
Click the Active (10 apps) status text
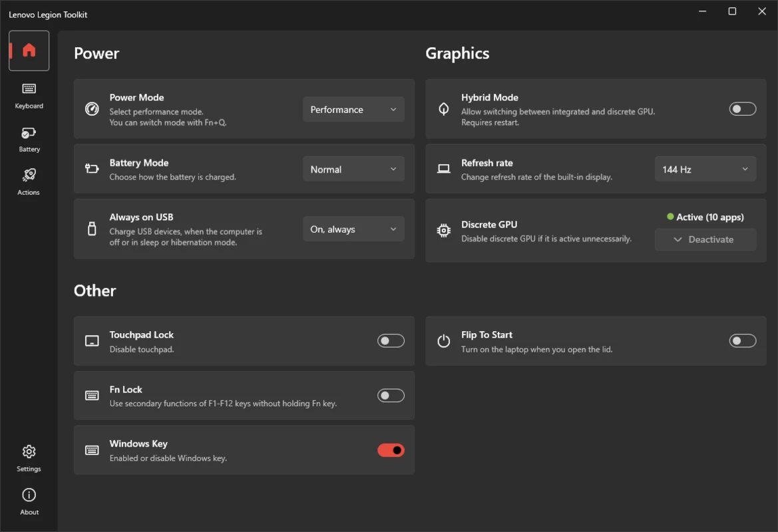pyautogui.click(x=710, y=217)
